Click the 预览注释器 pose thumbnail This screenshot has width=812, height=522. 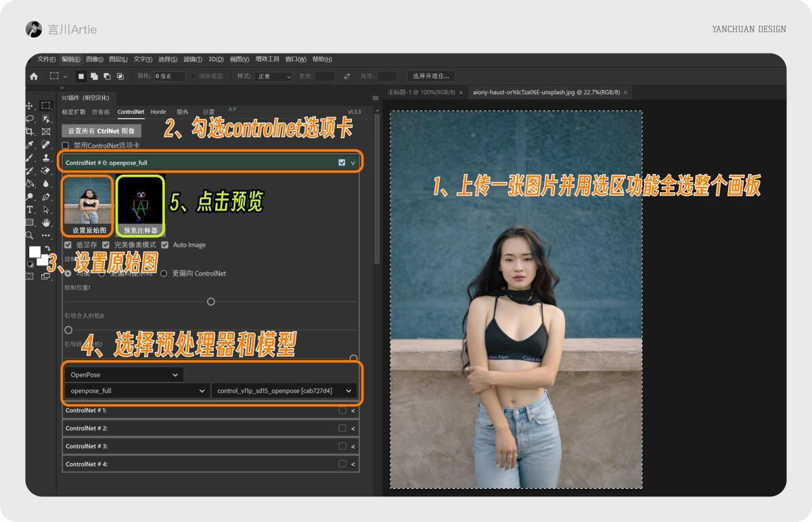140,203
